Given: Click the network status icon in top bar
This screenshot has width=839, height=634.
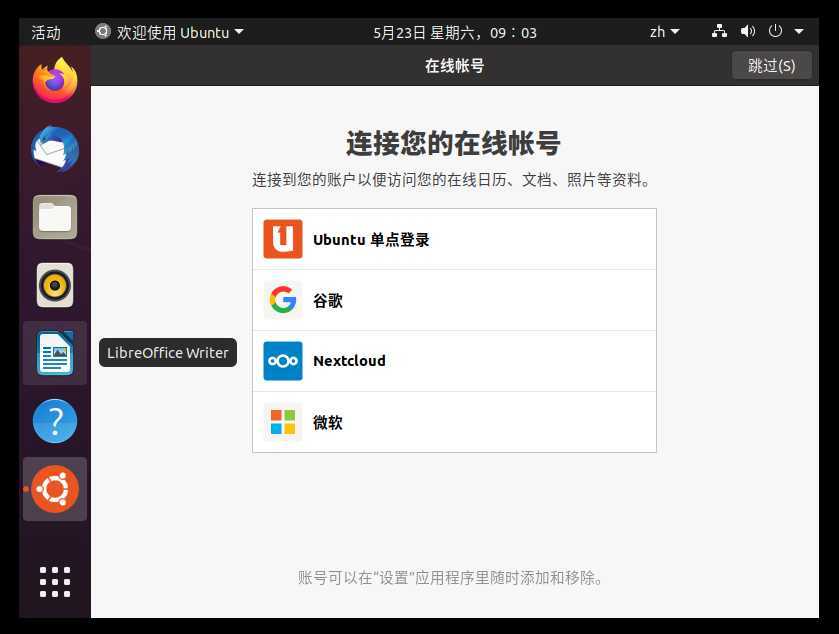Looking at the screenshot, I should tap(719, 32).
